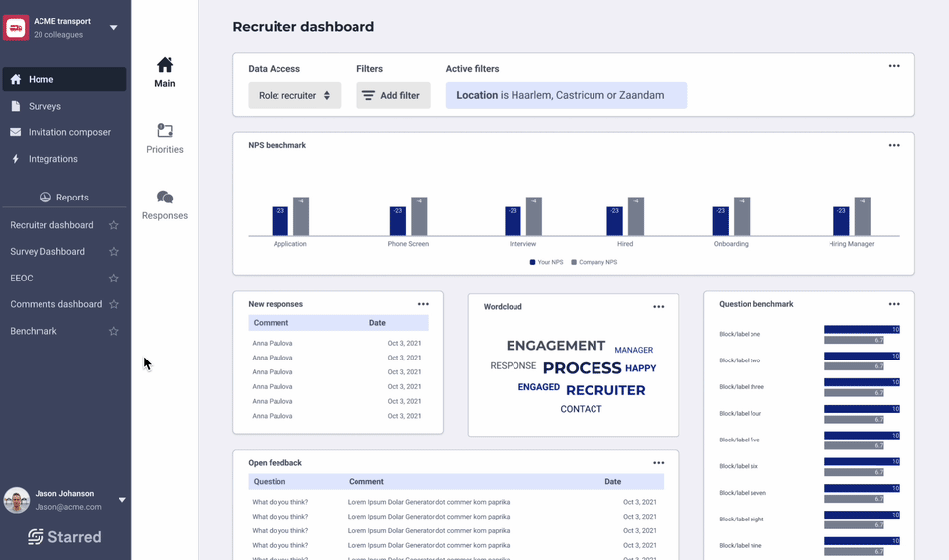Open the Role: recruiter selector
The width and height of the screenshot is (949, 560).
294,95
